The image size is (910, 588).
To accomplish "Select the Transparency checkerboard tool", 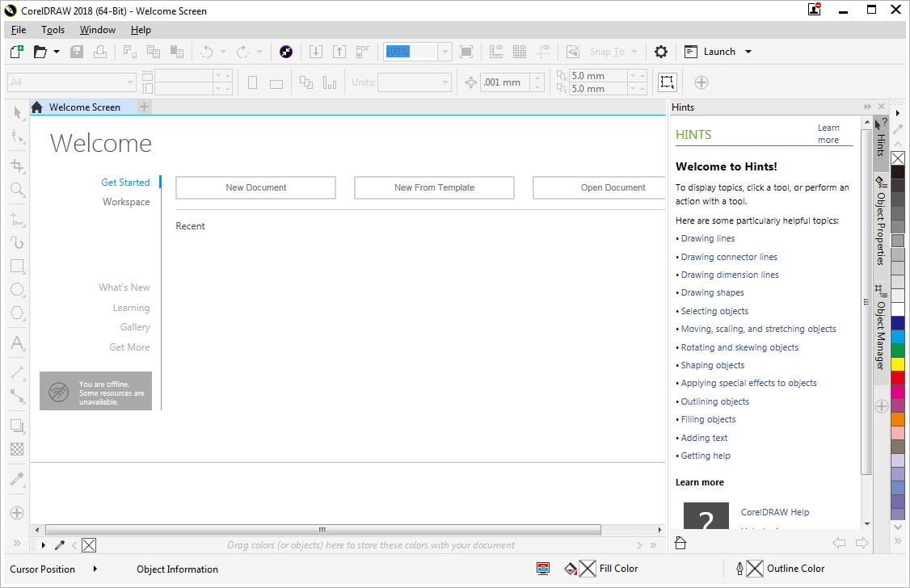I will click(18, 449).
